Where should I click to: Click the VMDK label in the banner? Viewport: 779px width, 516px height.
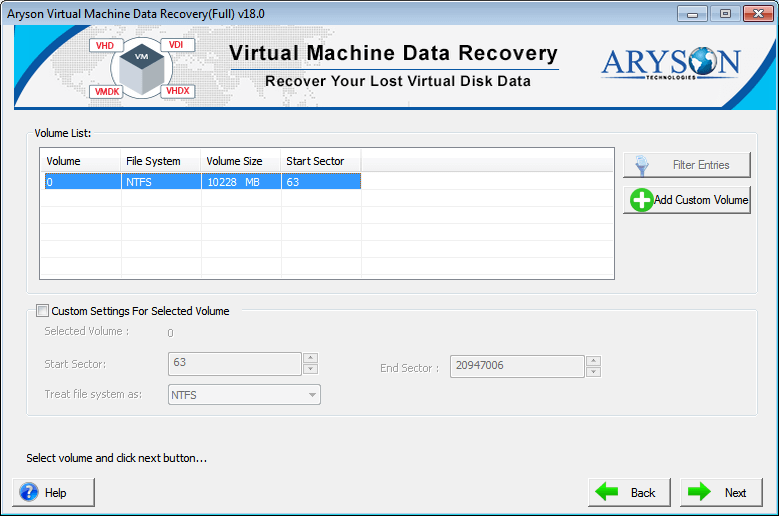tap(106, 91)
